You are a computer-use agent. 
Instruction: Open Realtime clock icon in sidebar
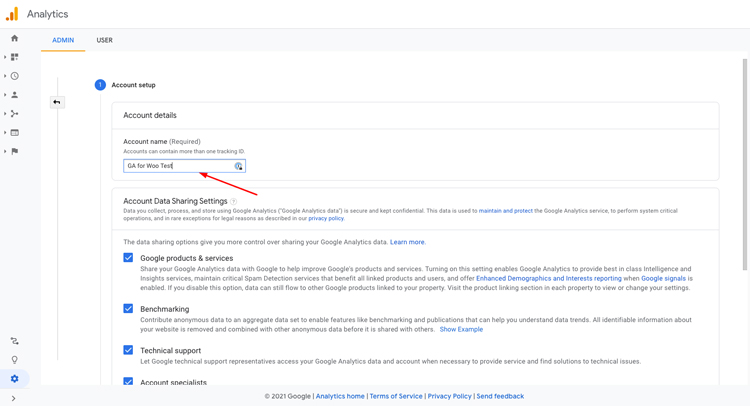coord(14,76)
